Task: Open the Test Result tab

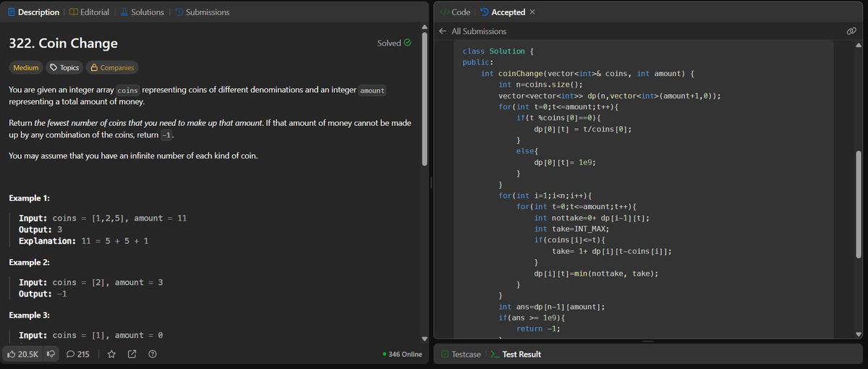Action: tap(516, 355)
